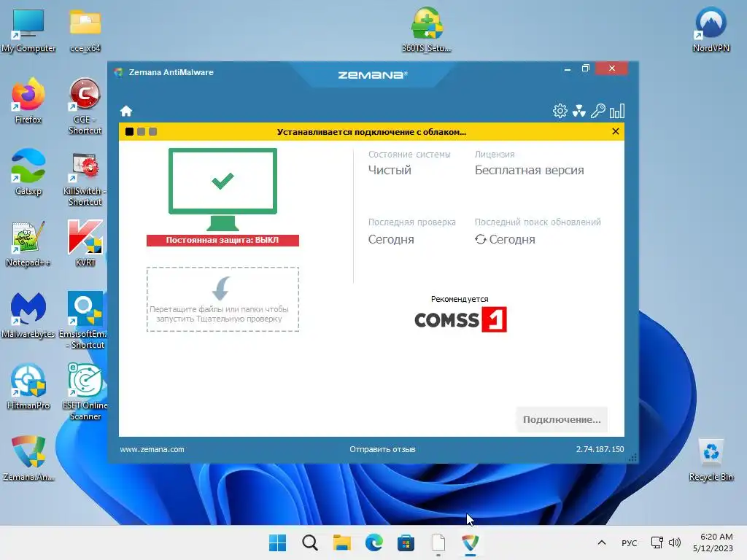
Task: Select the Firefox desktop shortcut
Action: click(x=28, y=101)
